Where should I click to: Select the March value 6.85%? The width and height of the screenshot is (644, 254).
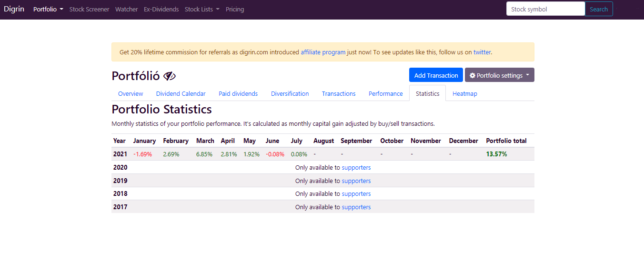pos(204,154)
